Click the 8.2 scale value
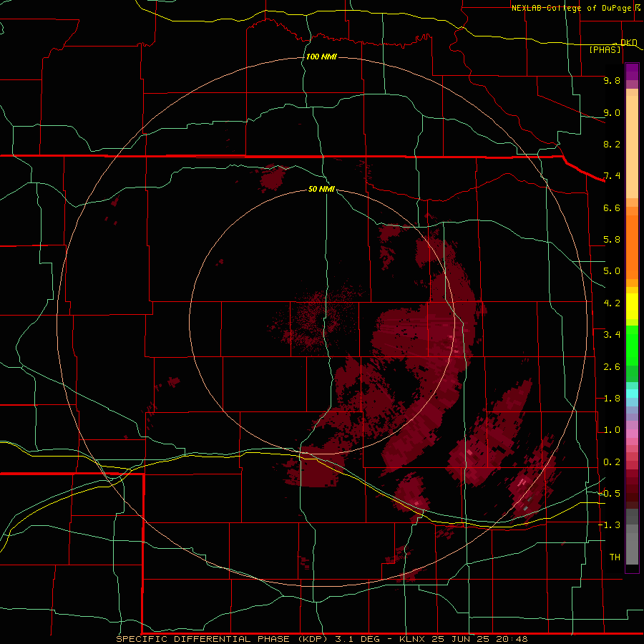The height and width of the screenshot is (644, 644). click(612, 144)
